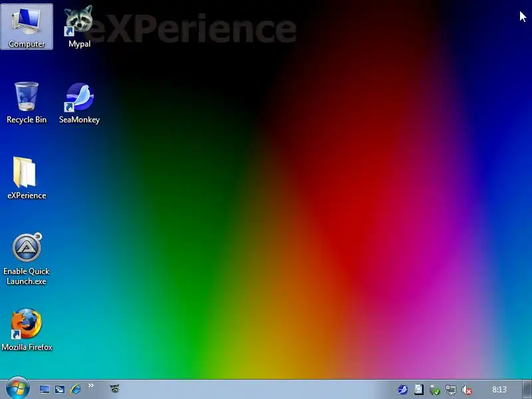Expand Quick Launch overflow chevron
The image size is (532, 399).
pyautogui.click(x=90, y=386)
